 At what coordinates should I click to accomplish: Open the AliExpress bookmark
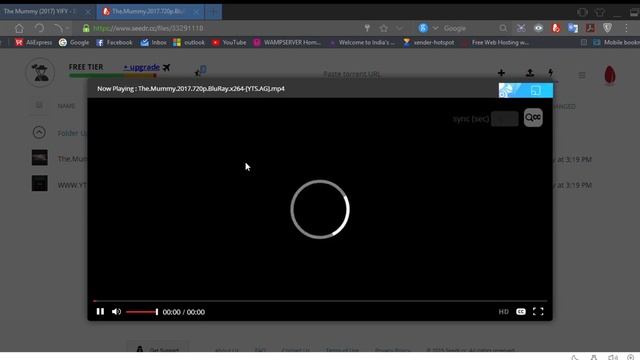[33, 42]
